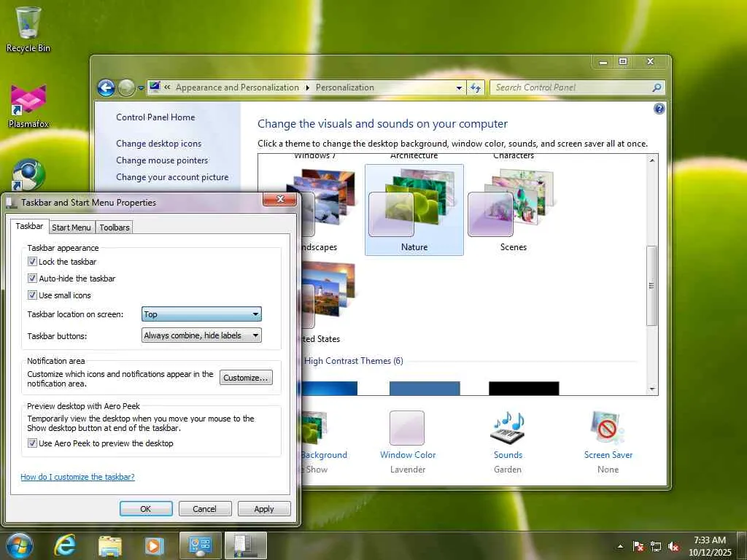The height and width of the screenshot is (560, 747).
Task: Open recent pages arrow next to Forward
Action: [x=141, y=88]
